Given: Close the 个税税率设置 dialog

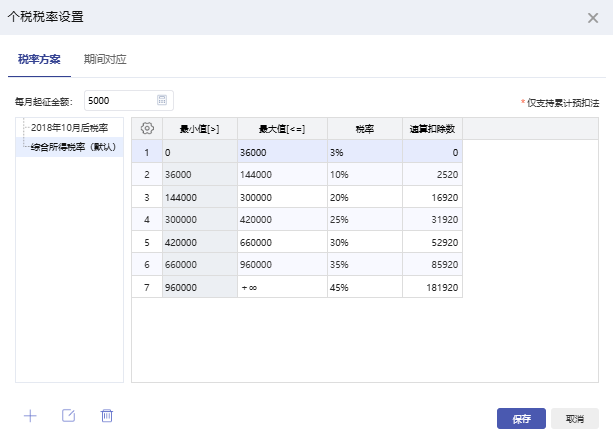Looking at the screenshot, I should coord(592,17).
